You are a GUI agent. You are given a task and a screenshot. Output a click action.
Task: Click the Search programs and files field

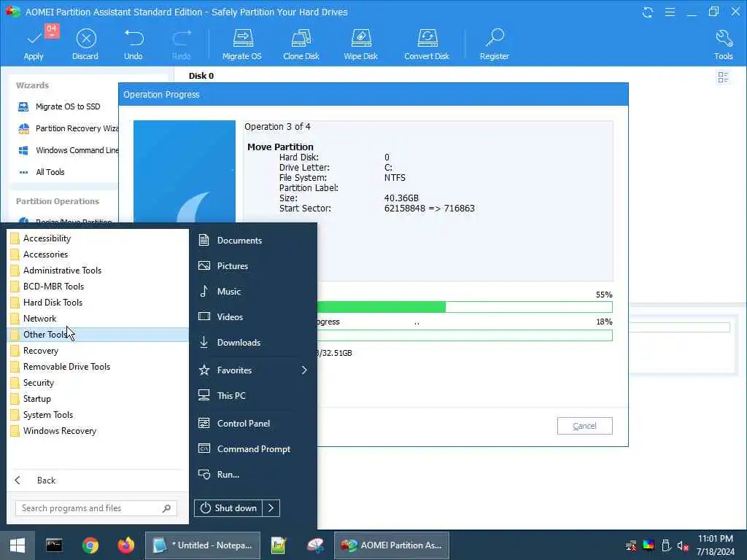tap(96, 508)
